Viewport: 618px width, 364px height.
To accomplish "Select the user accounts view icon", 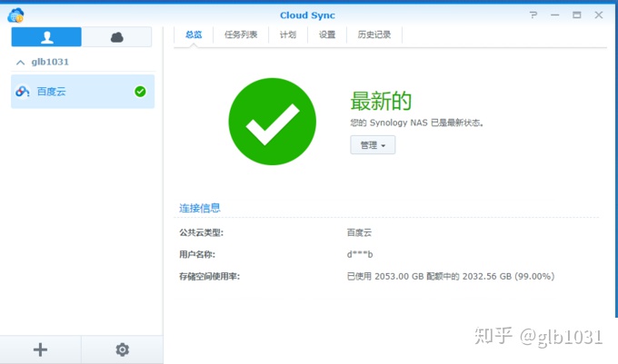I will [46, 37].
